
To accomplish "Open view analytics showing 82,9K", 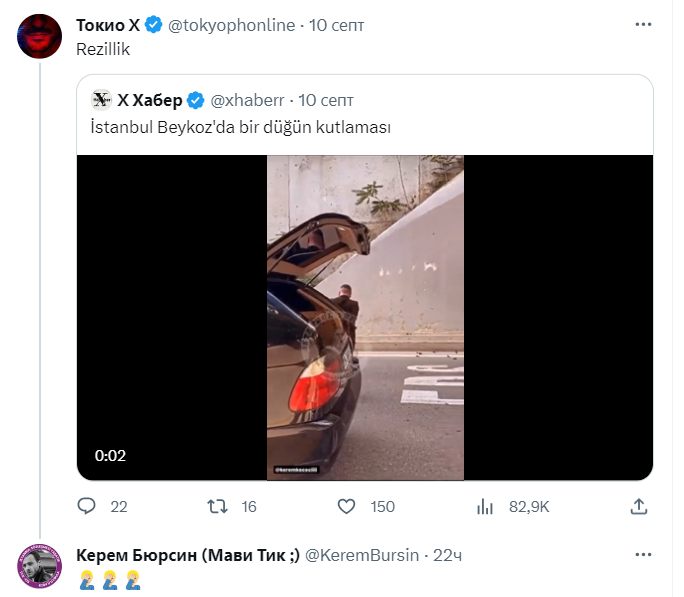I will 485,507.
